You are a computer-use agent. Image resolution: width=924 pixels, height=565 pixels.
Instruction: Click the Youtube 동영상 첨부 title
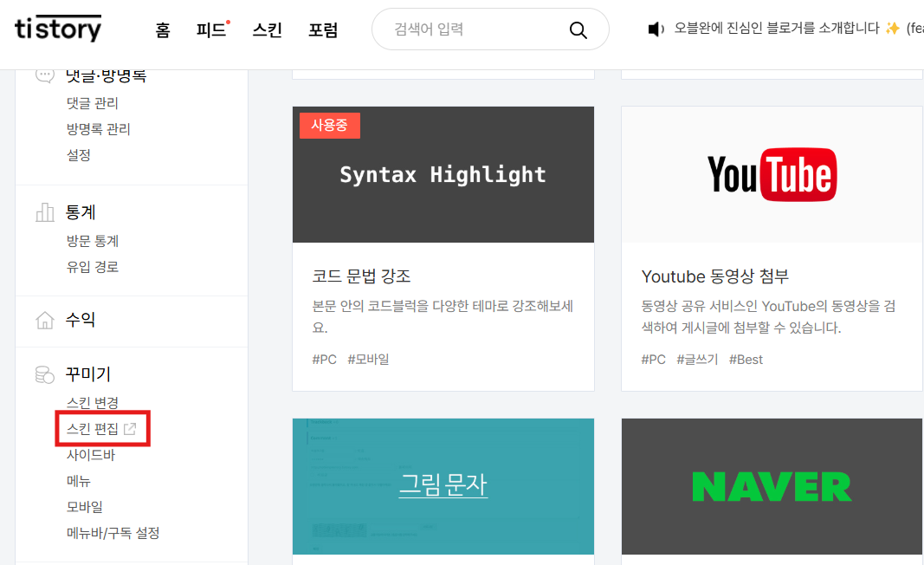pos(714,276)
